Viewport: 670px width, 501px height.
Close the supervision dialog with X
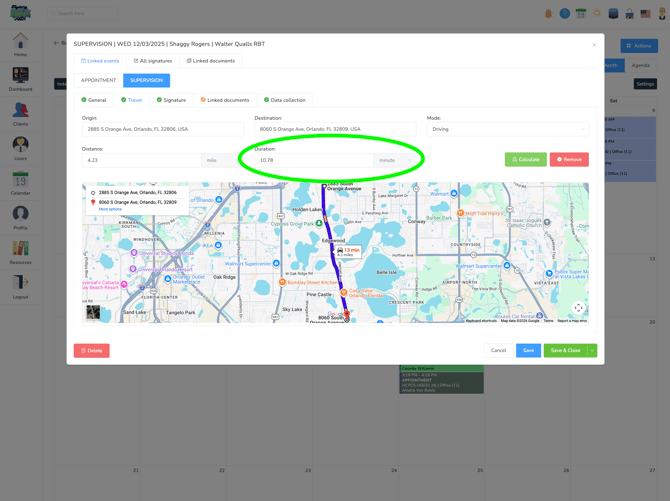click(x=594, y=45)
